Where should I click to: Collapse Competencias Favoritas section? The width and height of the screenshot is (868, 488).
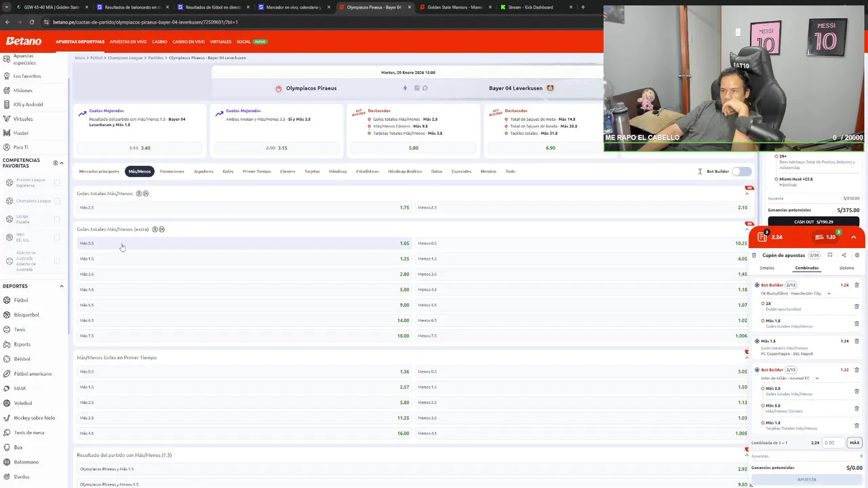[x=62, y=163]
